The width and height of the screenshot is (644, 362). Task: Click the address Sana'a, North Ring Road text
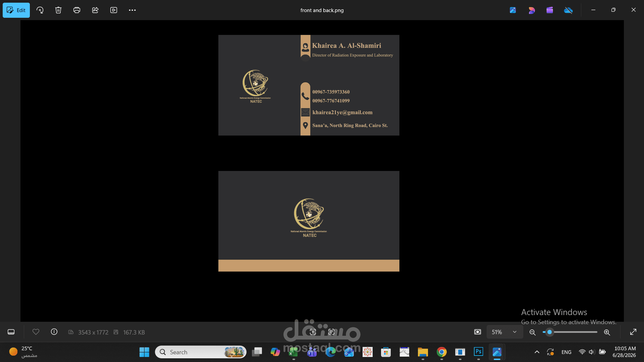pos(350,125)
